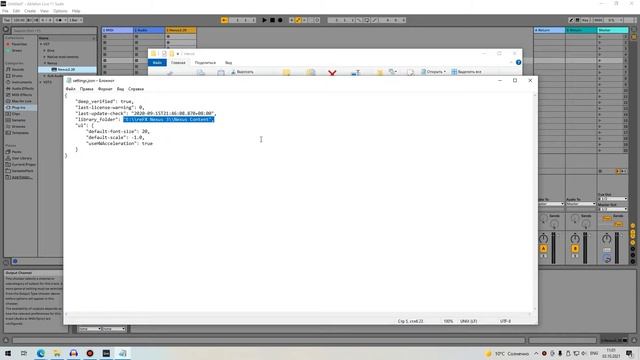Open Notepad Файл menu

(x=71, y=89)
